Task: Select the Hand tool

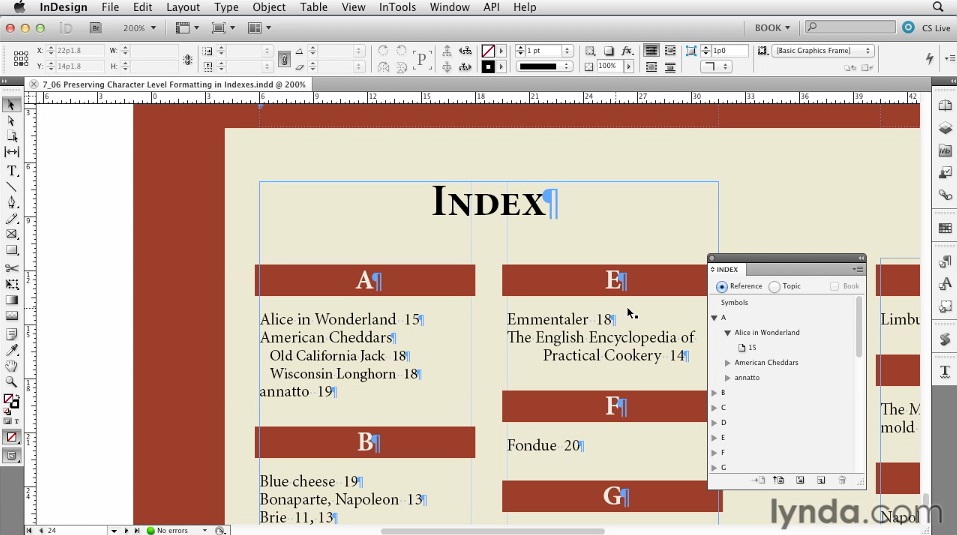Action: 11,366
